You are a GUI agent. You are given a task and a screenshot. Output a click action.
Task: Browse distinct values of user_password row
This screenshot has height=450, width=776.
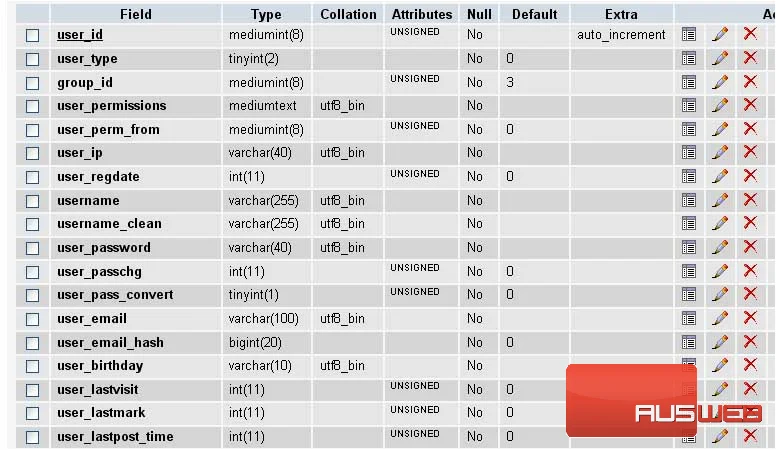pyautogui.click(x=688, y=247)
